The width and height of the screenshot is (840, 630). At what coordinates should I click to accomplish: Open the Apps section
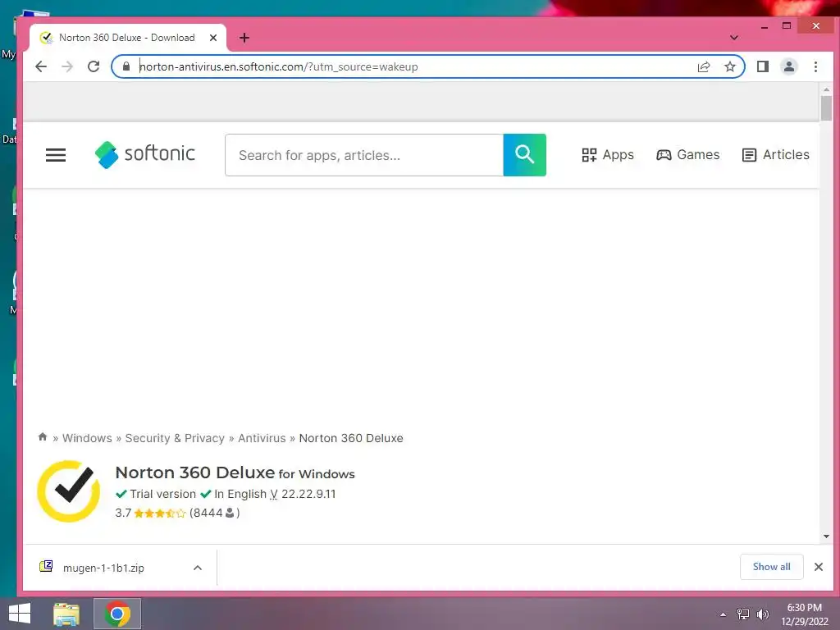[x=608, y=155]
